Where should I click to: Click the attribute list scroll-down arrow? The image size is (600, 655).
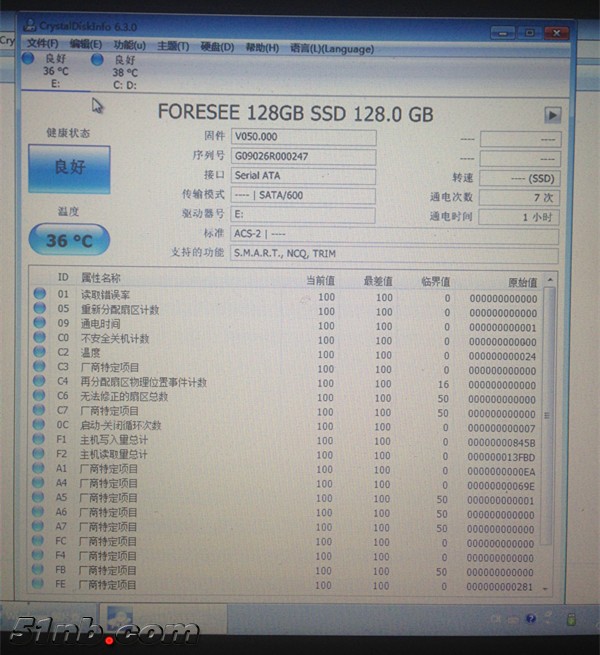tap(545, 589)
